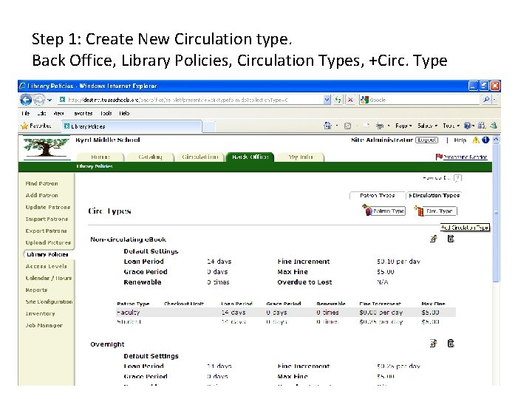The width and height of the screenshot is (532, 399).
Task: Open Import Patrons in the sidebar
Action: click(x=47, y=219)
